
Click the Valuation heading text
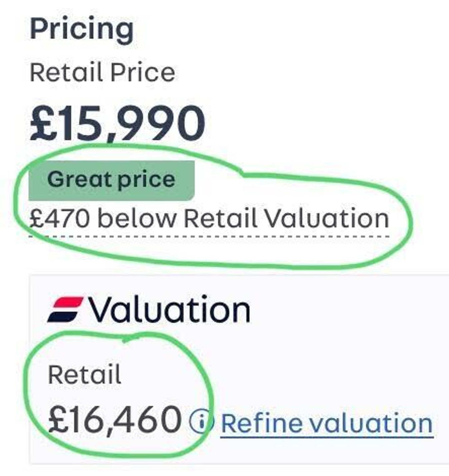tap(169, 309)
